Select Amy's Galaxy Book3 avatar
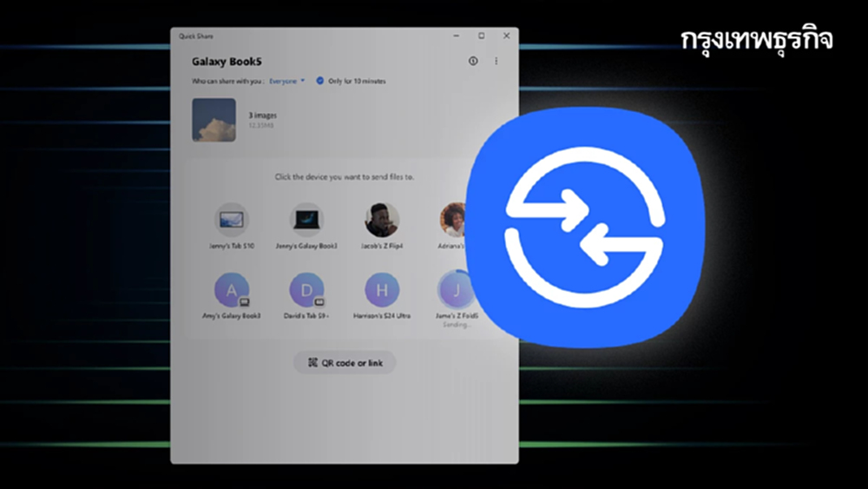 click(x=232, y=289)
